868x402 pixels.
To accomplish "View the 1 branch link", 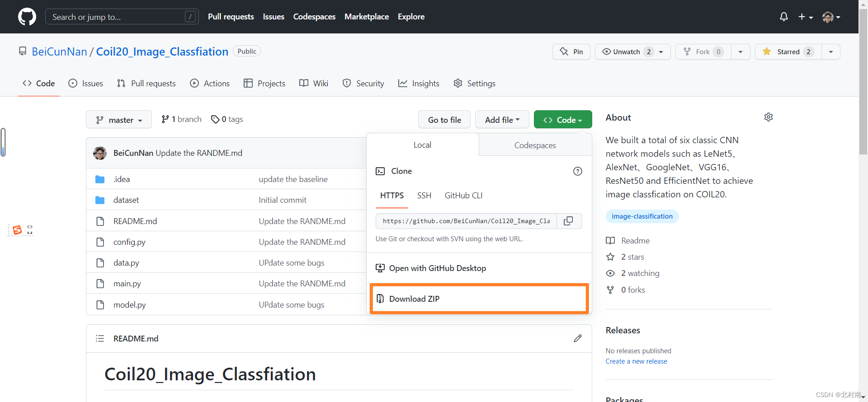I will pyautogui.click(x=181, y=119).
